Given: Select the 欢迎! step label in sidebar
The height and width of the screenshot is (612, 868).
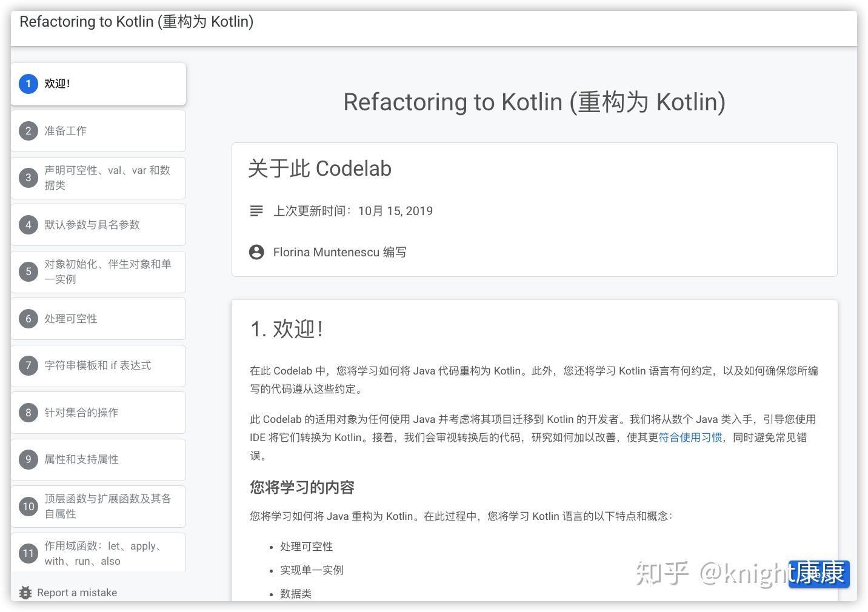Looking at the screenshot, I should click(57, 84).
